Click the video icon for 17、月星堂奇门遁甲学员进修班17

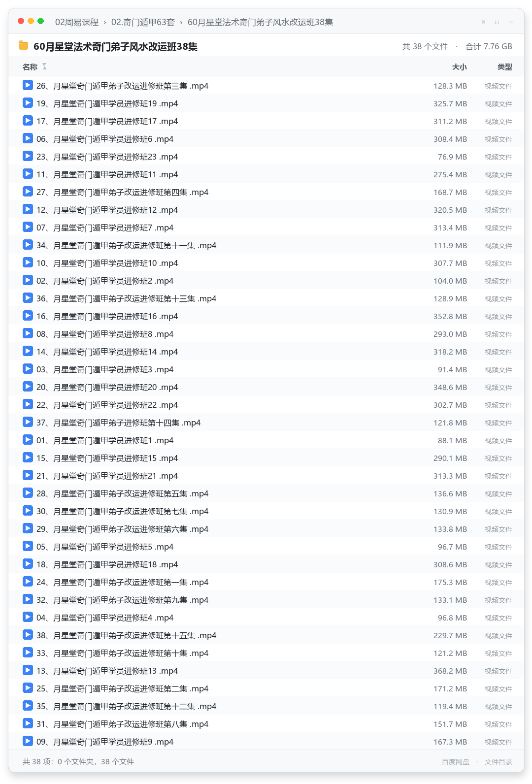click(x=28, y=121)
